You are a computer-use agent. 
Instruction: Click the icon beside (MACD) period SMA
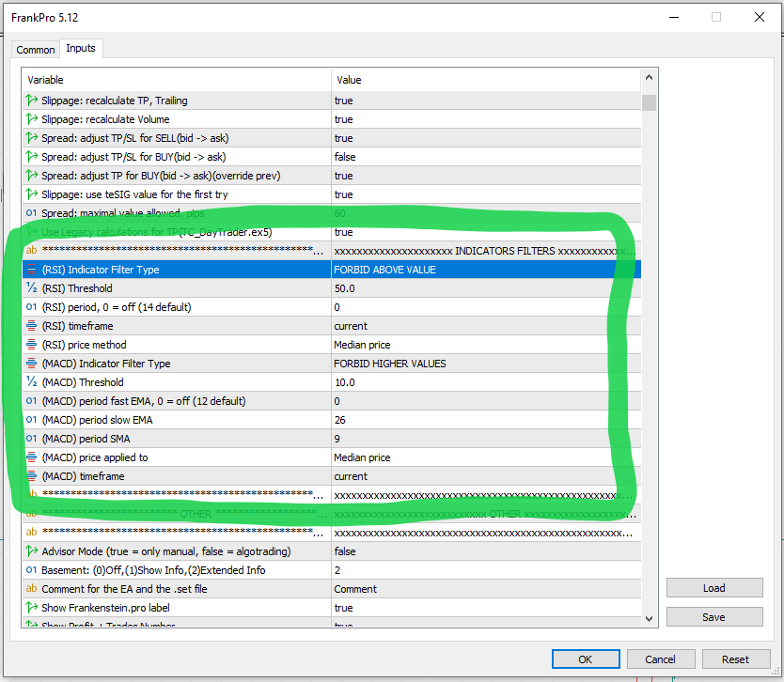32,439
